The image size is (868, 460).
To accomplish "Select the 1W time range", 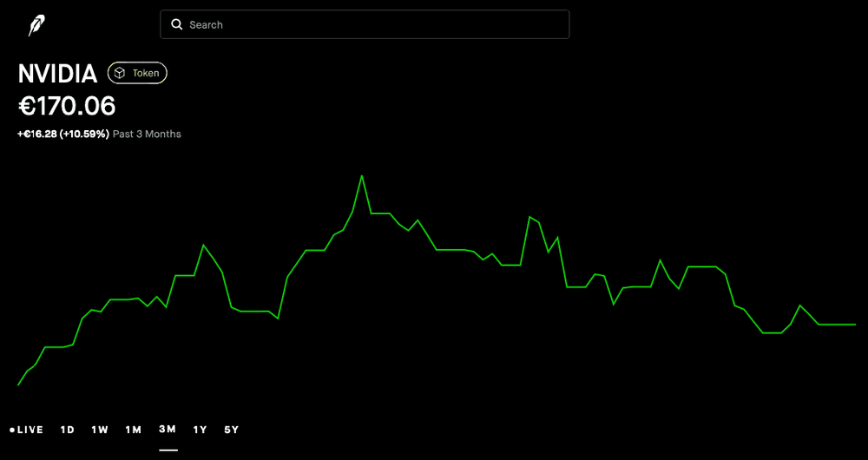I will pos(100,430).
